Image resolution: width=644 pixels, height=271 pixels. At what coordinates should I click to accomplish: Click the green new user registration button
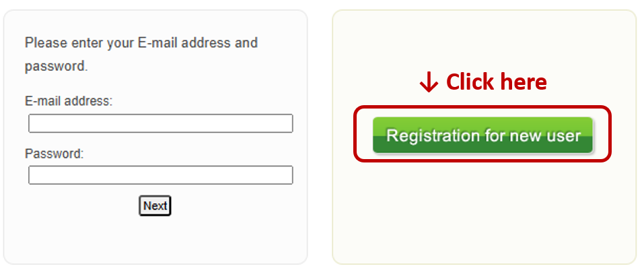(482, 135)
